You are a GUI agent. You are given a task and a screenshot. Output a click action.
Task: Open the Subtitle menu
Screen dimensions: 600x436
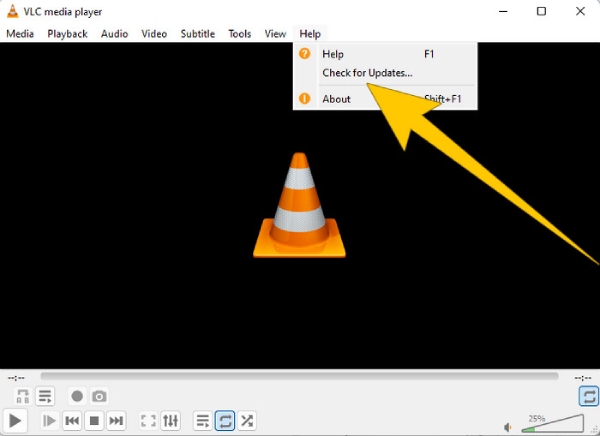[x=197, y=34]
